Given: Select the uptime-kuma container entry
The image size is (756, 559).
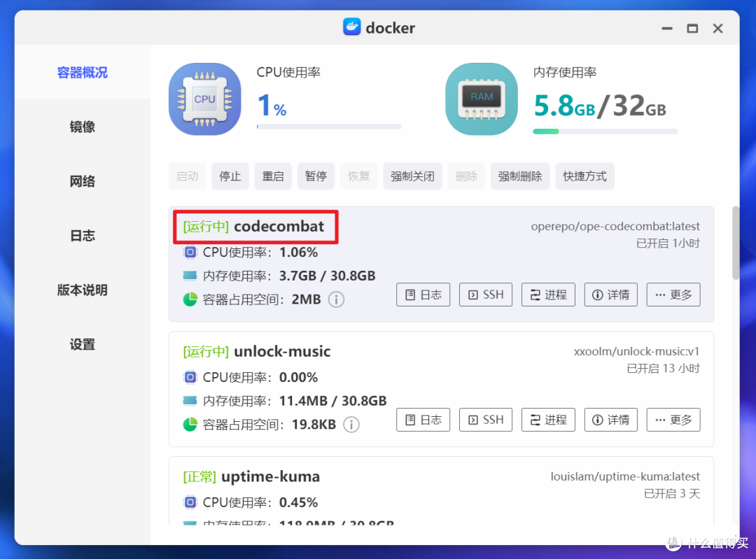Looking at the screenshot, I should (270, 477).
